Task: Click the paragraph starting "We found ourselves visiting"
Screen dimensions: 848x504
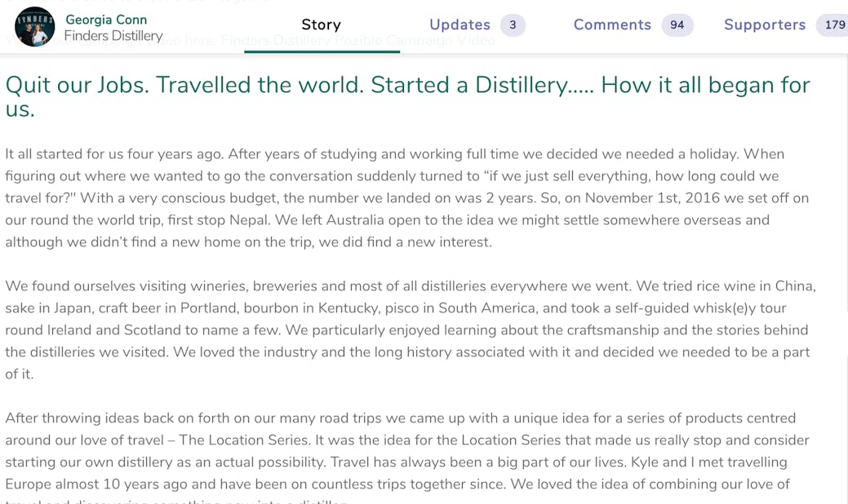Action: point(410,330)
